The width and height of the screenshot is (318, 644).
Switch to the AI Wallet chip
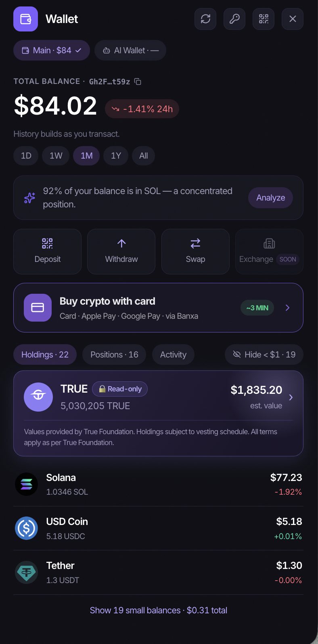130,50
